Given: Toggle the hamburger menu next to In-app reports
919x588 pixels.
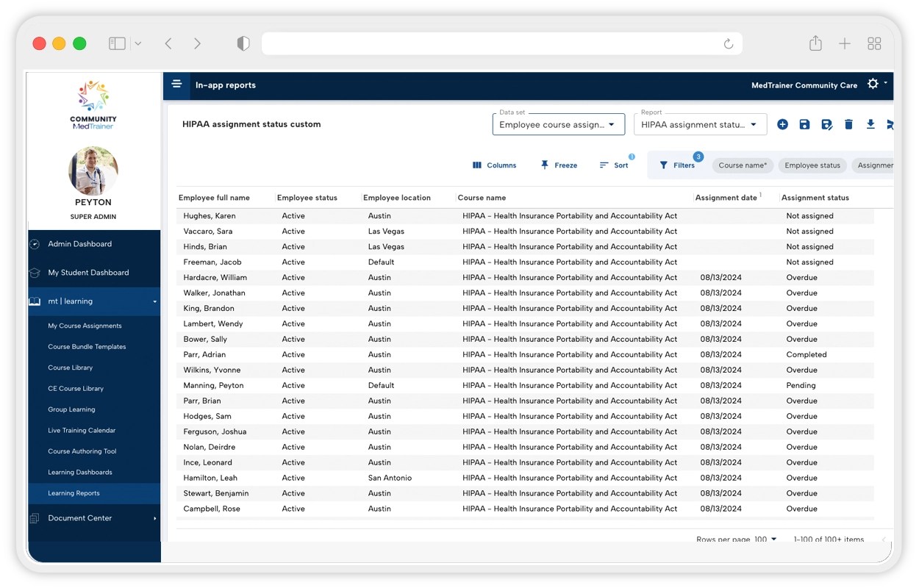Looking at the screenshot, I should click(177, 85).
